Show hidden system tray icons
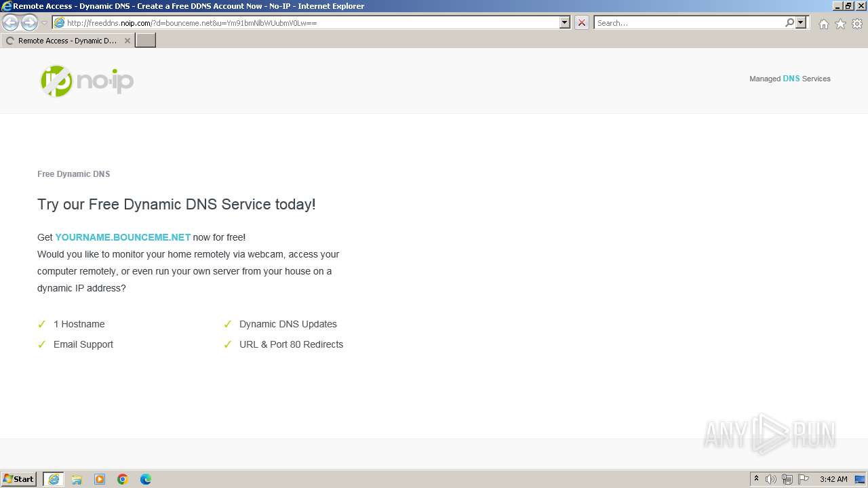868x488 pixels. click(x=756, y=479)
